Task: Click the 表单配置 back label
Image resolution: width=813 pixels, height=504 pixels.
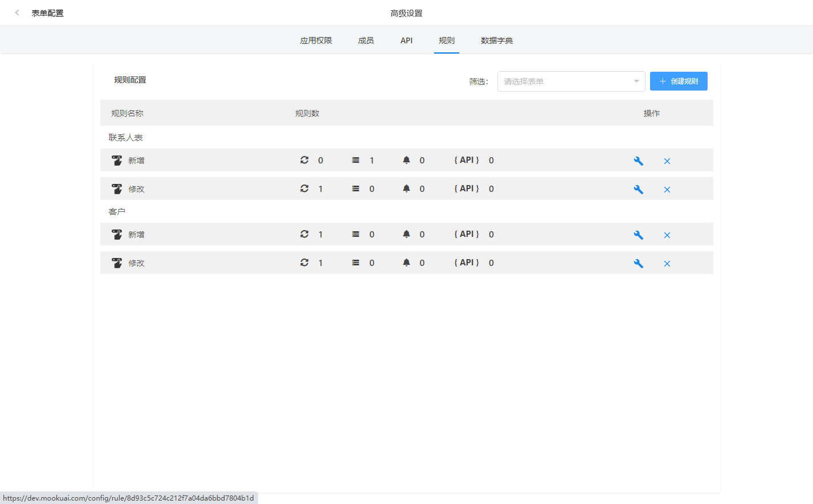Action: tap(47, 13)
